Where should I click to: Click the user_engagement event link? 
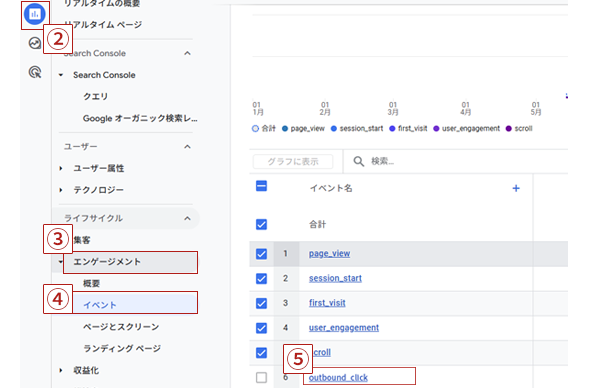point(344,328)
